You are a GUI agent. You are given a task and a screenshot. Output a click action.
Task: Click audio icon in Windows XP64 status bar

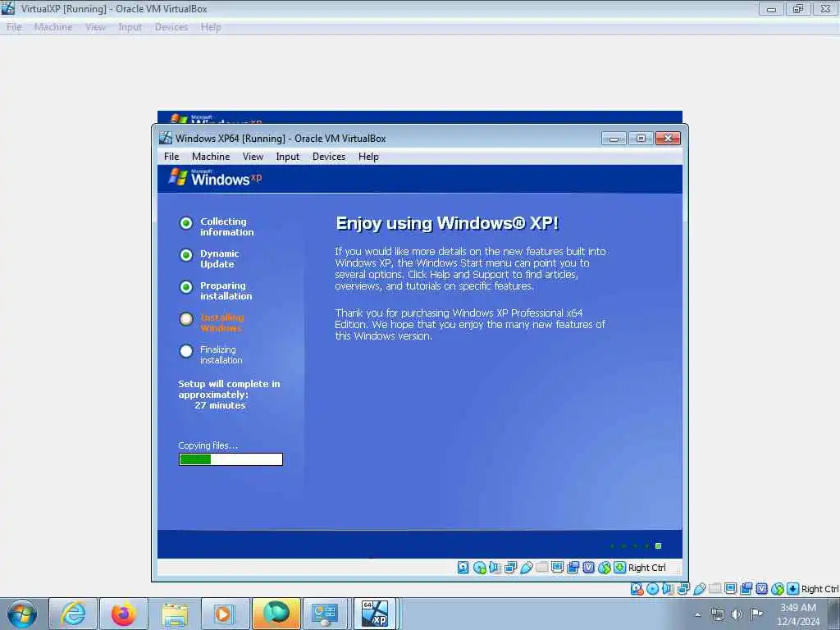495,568
